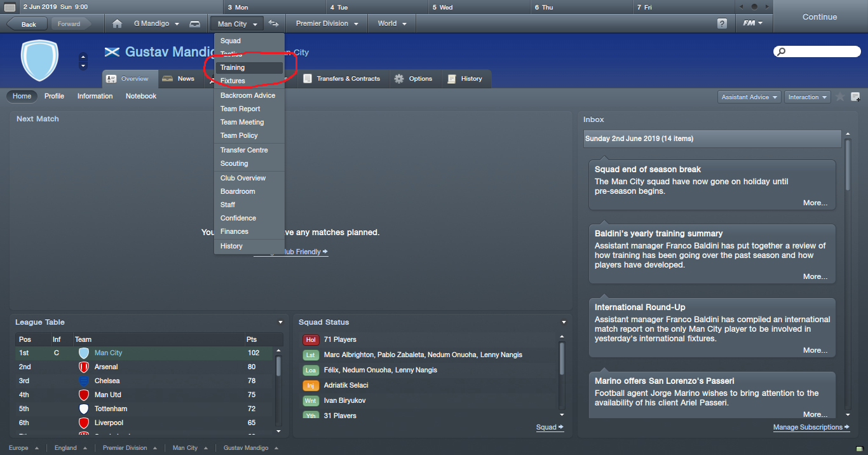Open the Profile sub-tab
This screenshot has width=868, height=455.
pyautogui.click(x=54, y=96)
